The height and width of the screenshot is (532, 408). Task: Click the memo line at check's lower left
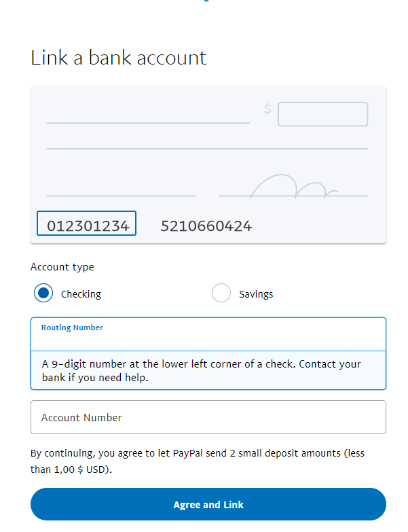121,196
